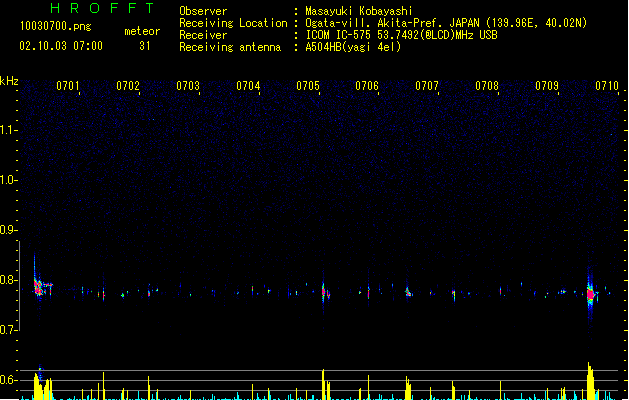Click the strong meteor echo just before 0710
Viewport: 629px width, 400px height.
click(x=590, y=294)
